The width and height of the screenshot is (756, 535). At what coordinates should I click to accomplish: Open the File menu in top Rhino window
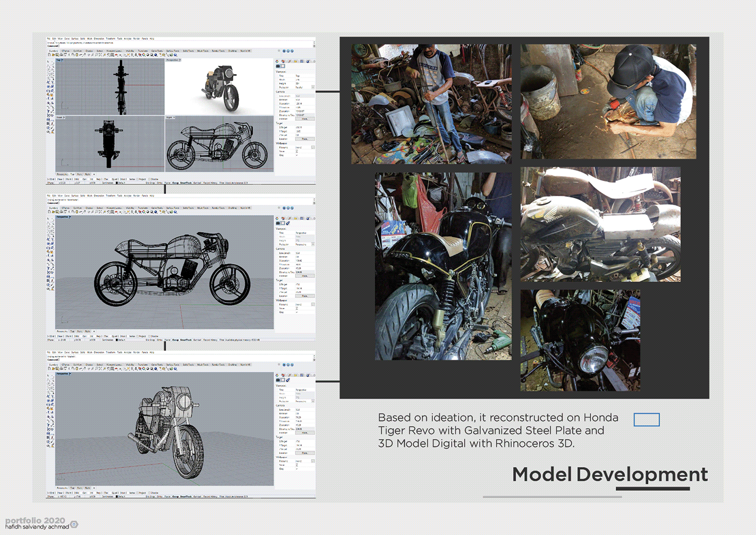point(49,38)
